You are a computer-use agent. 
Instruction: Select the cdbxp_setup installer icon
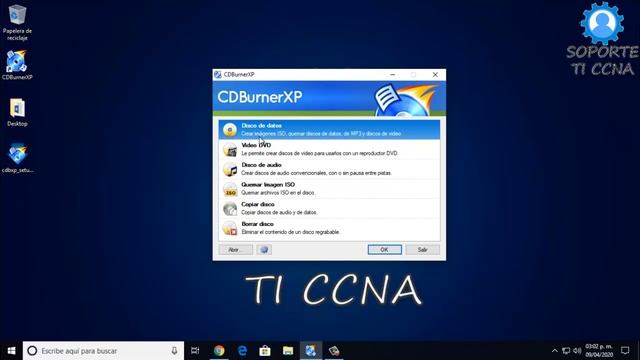(17, 158)
